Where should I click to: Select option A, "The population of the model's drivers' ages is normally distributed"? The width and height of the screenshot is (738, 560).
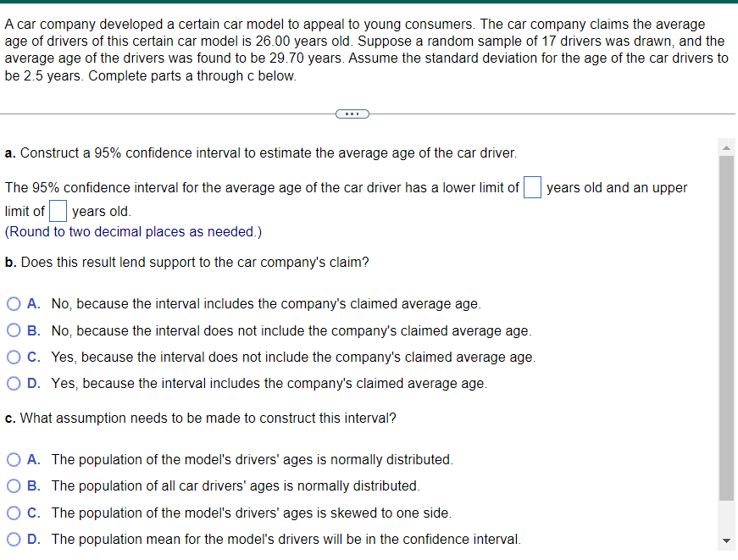(x=14, y=459)
